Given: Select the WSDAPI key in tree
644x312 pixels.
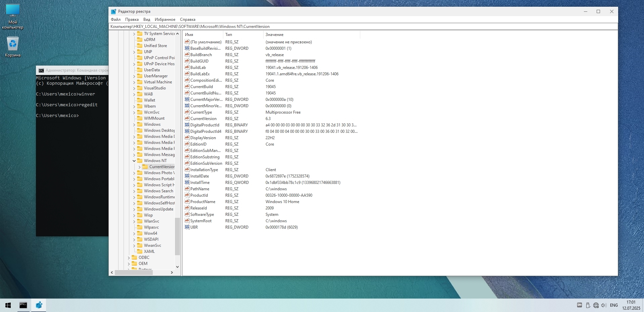Looking at the screenshot, I should coord(151,239).
